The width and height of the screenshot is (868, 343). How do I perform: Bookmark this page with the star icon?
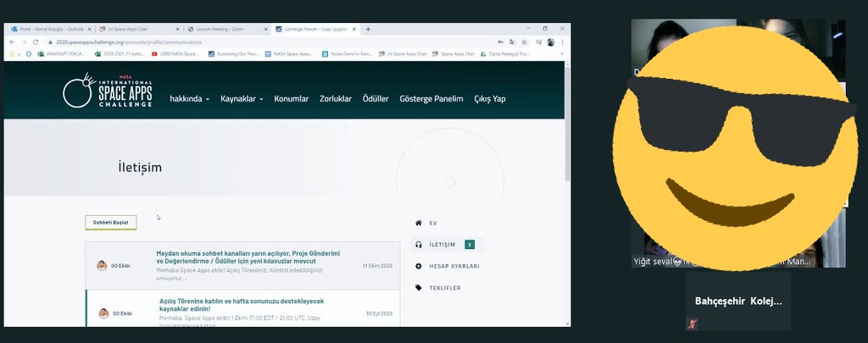524,42
